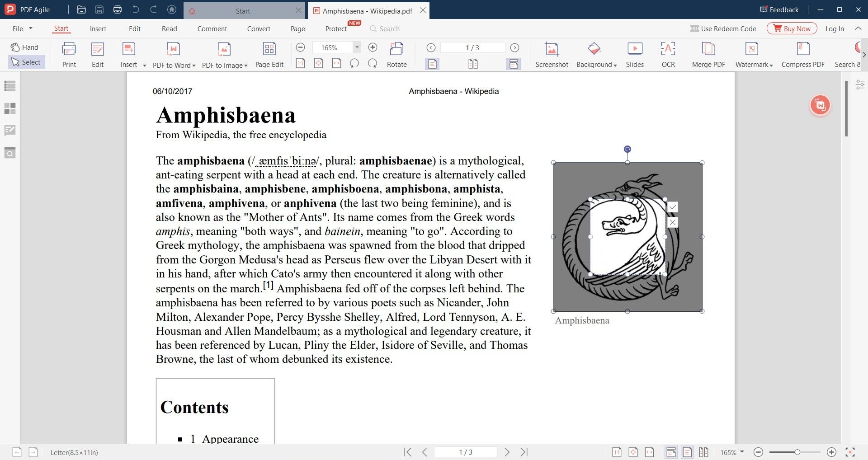Image resolution: width=868 pixels, height=460 pixels.
Task: Rotate page clockwise
Action: (373, 63)
